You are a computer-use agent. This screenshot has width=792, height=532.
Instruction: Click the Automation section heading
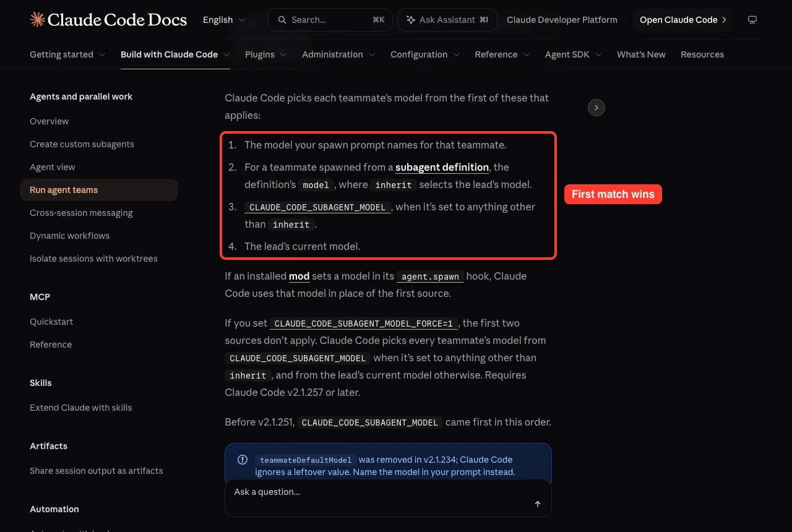pyautogui.click(x=54, y=509)
